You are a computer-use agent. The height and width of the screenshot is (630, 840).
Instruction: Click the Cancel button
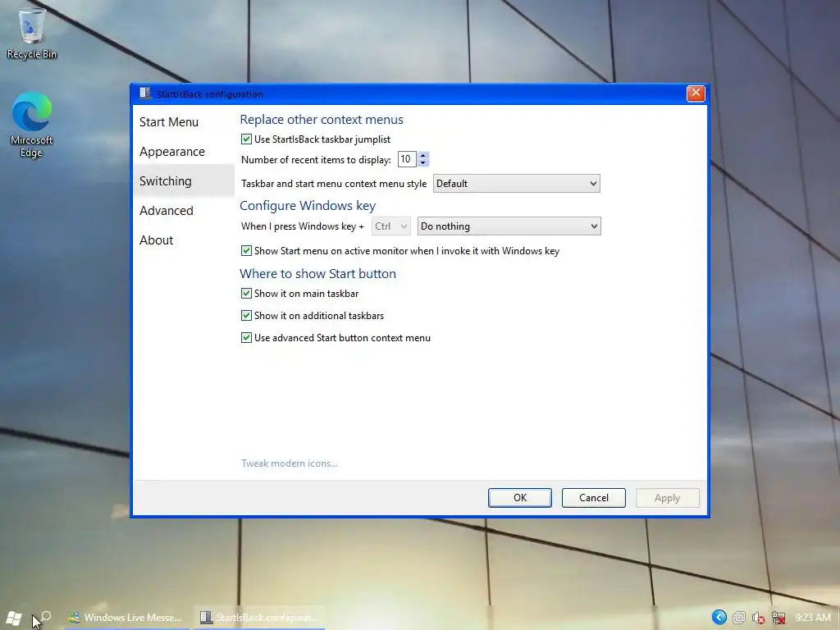(594, 498)
